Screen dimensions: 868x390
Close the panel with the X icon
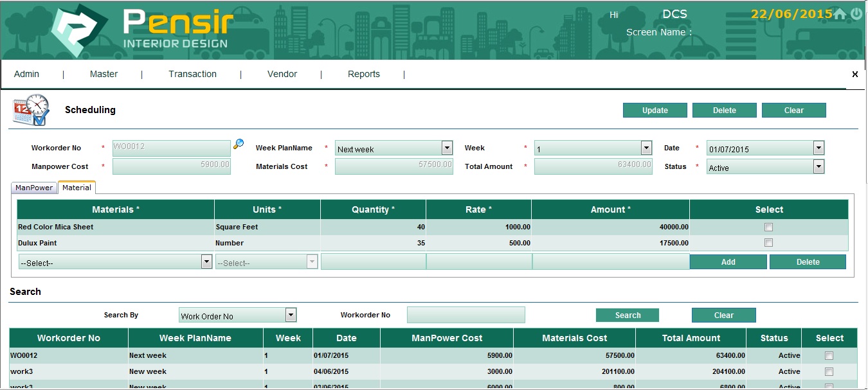[854, 75]
